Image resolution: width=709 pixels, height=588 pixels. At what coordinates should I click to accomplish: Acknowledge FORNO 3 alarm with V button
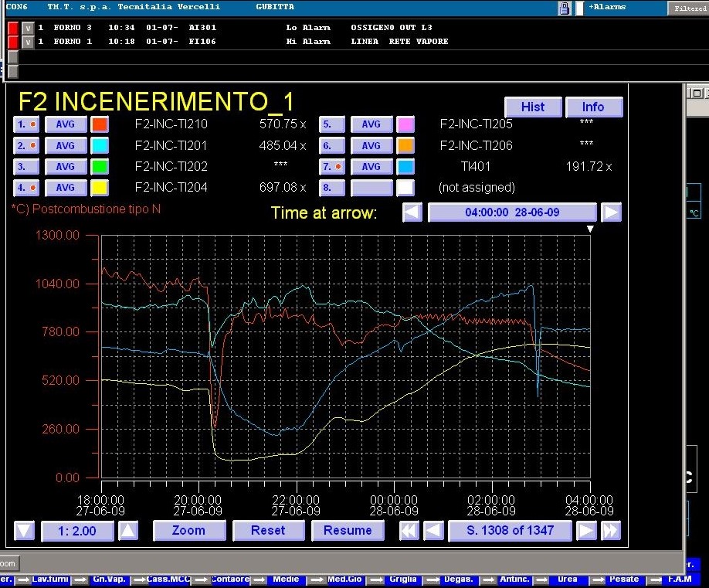(x=28, y=28)
